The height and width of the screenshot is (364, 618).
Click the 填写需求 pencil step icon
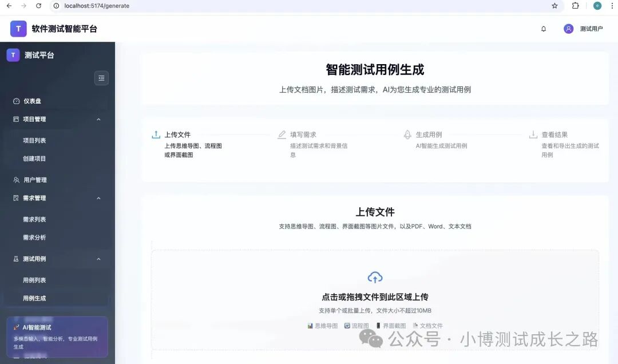(282, 134)
